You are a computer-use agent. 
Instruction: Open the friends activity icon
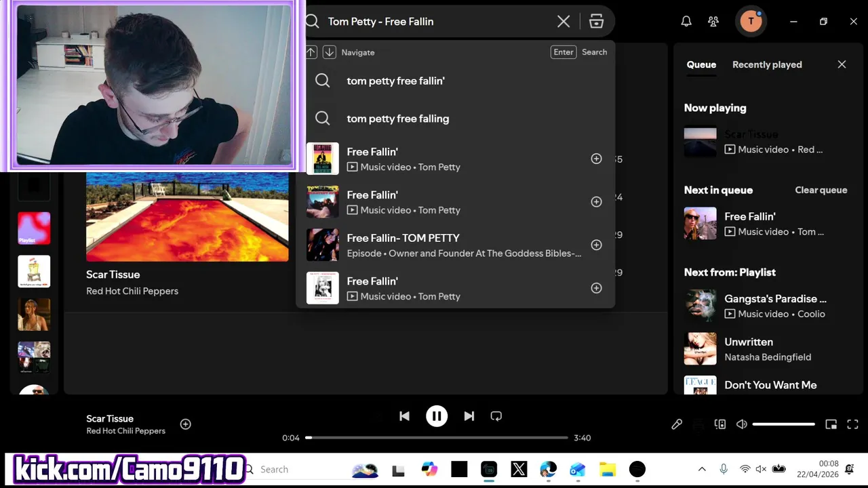coord(713,22)
